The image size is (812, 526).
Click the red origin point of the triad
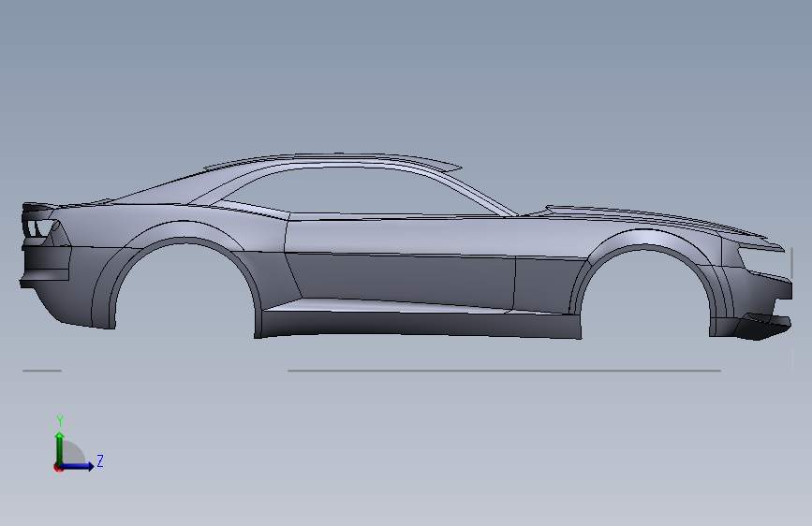click(58, 467)
